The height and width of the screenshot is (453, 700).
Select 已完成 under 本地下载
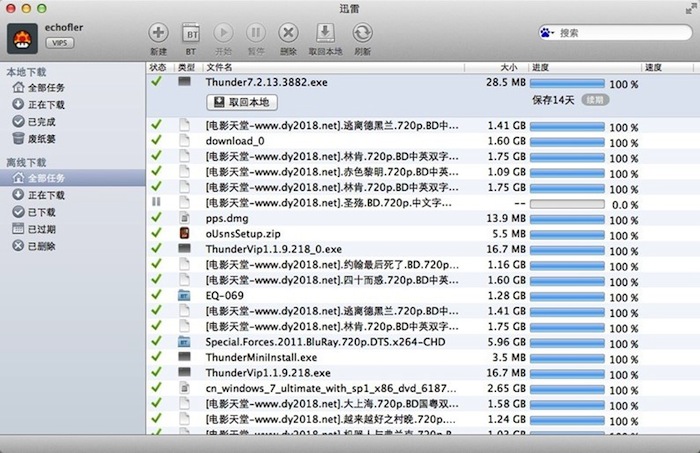pyautogui.click(x=41, y=121)
